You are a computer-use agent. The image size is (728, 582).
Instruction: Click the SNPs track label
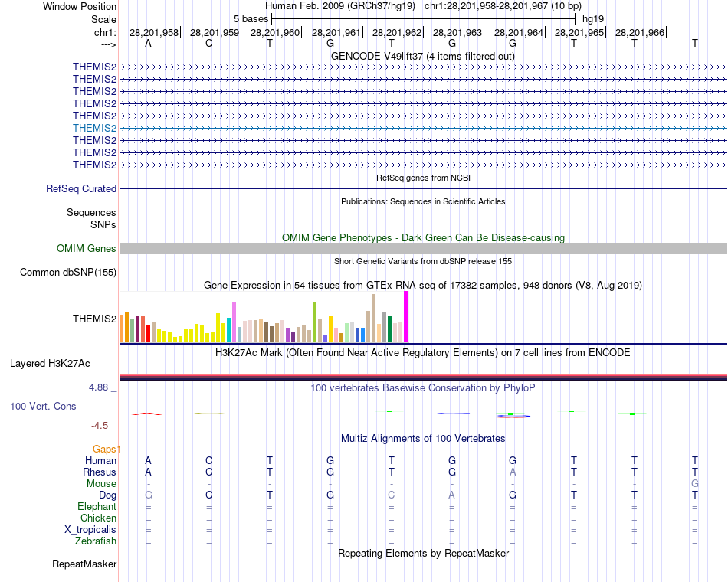(x=103, y=224)
